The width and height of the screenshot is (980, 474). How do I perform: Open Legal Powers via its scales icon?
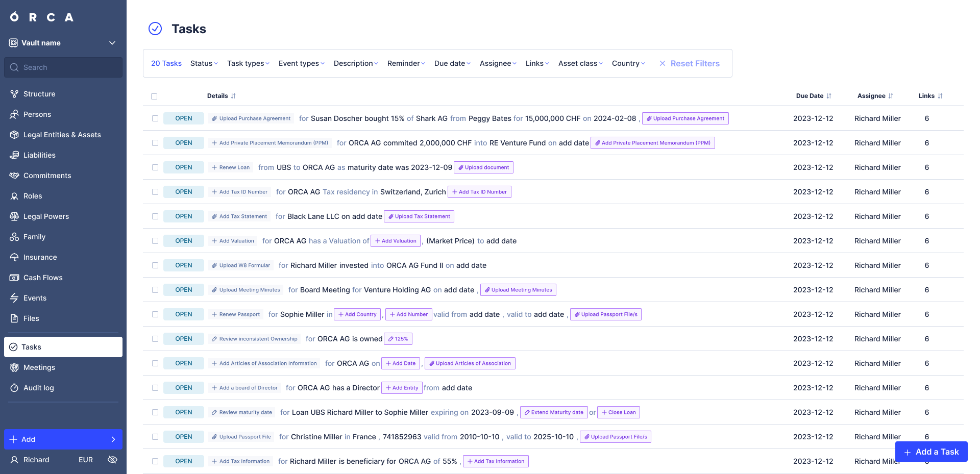tap(14, 216)
